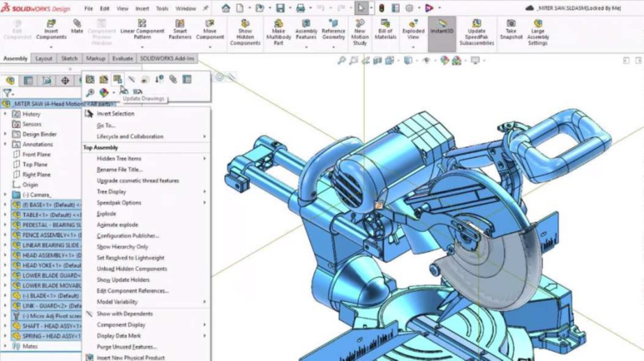This screenshot has height=361, width=644.
Task: Open the Exploded View dropdown arrow
Action: 413,47
